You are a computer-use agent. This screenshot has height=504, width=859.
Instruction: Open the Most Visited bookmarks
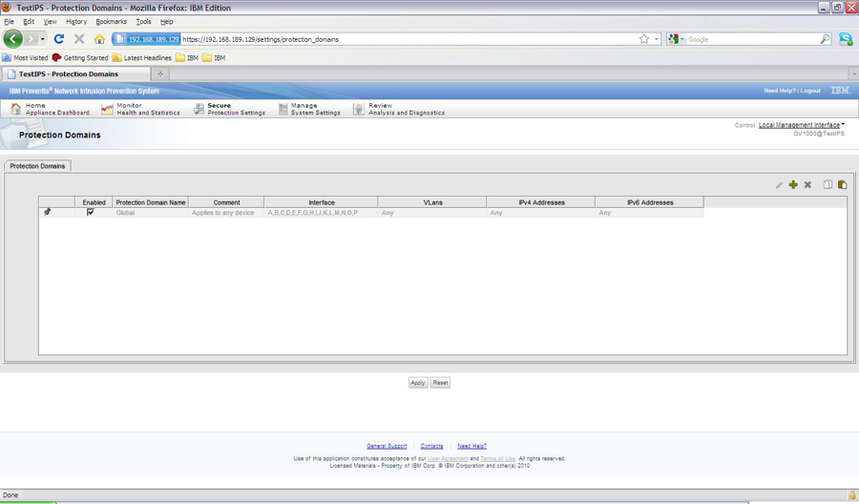click(x=25, y=57)
